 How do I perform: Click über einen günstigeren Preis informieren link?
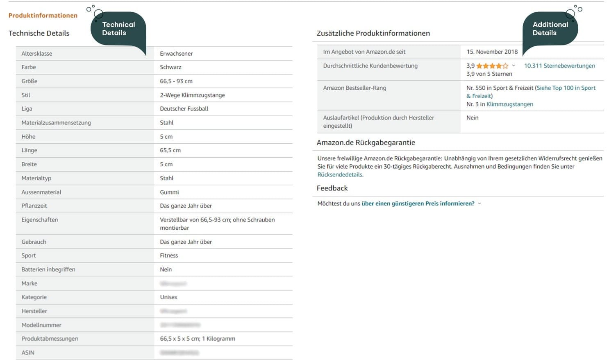pyautogui.click(x=418, y=203)
